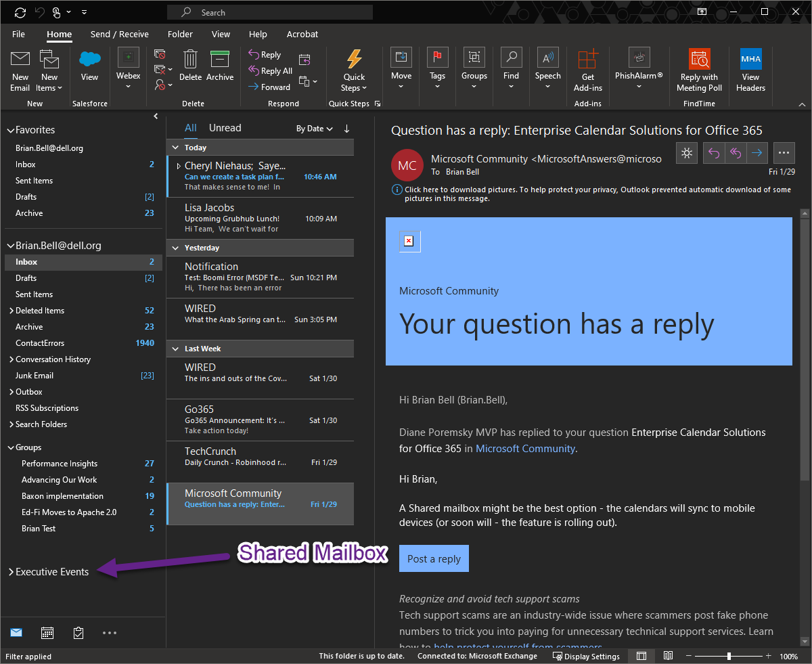812x664 pixels.
Task: Click the Post a reply button
Action: pyautogui.click(x=434, y=558)
